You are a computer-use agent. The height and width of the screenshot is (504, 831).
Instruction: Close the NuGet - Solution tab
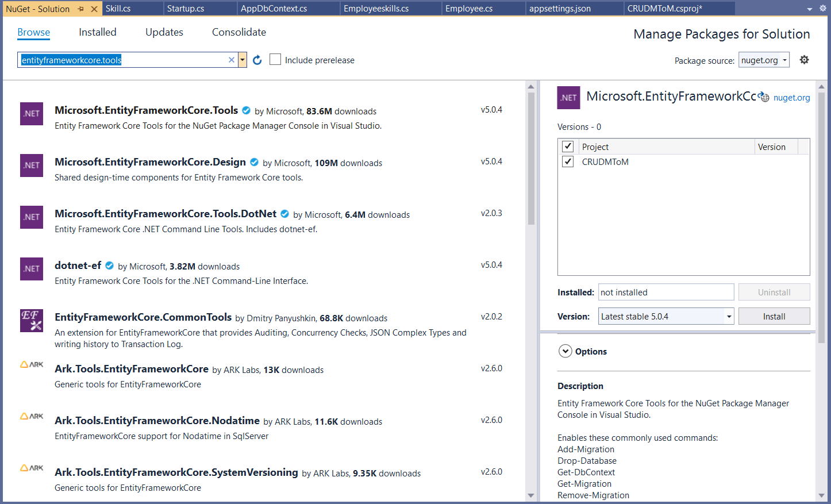click(94, 9)
